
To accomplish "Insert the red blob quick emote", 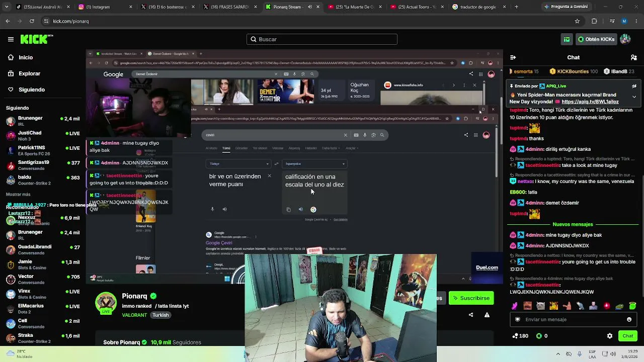I will point(606,306).
